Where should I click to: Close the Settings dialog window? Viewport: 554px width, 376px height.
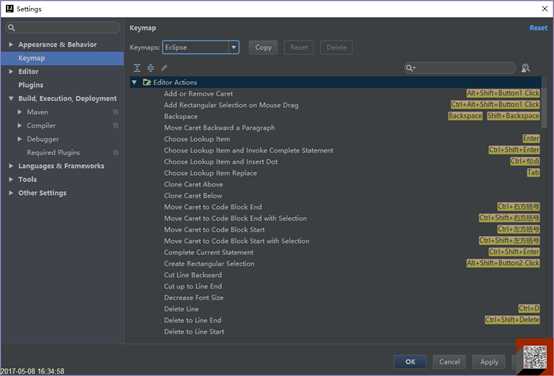pos(544,9)
